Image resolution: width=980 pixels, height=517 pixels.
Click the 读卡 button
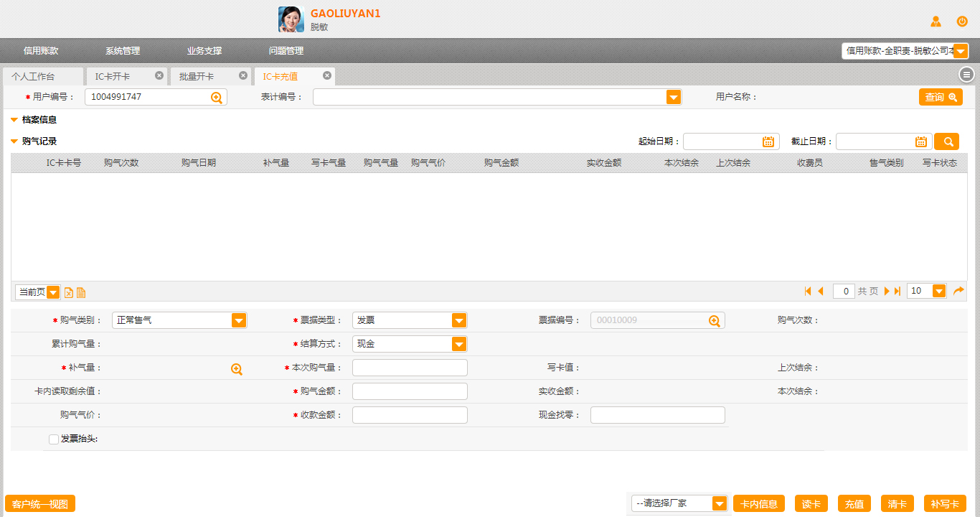click(x=811, y=504)
